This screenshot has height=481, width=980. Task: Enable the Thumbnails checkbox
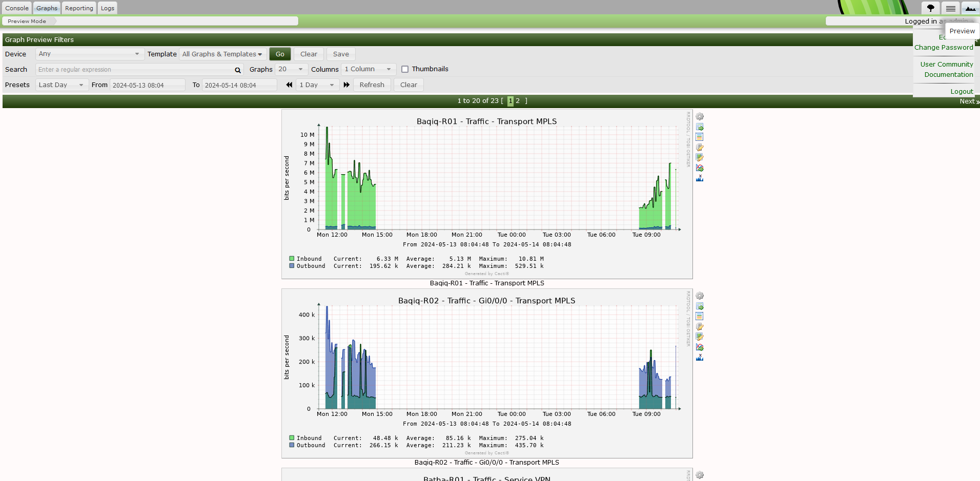[x=405, y=69]
